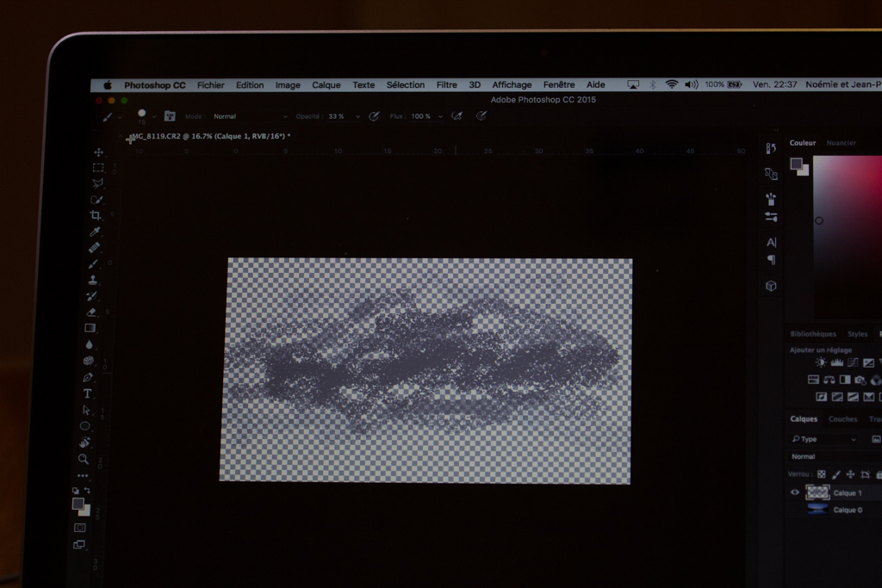Select the Gradient tool
882x588 pixels.
pos(90,328)
